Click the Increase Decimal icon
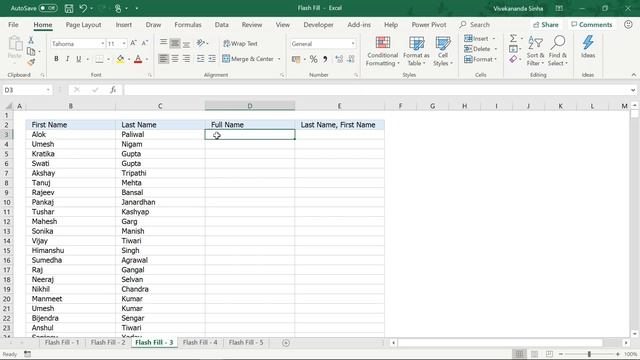 point(339,59)
